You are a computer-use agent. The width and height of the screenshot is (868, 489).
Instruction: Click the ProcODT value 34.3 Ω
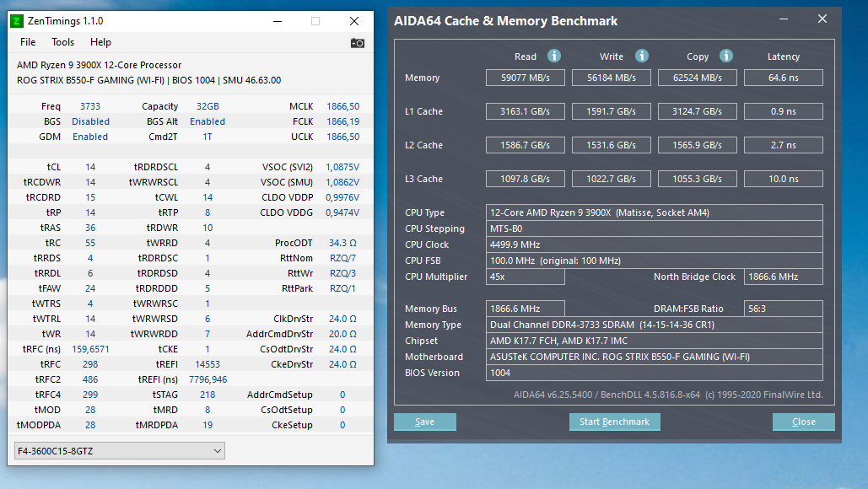click(342, 243)
